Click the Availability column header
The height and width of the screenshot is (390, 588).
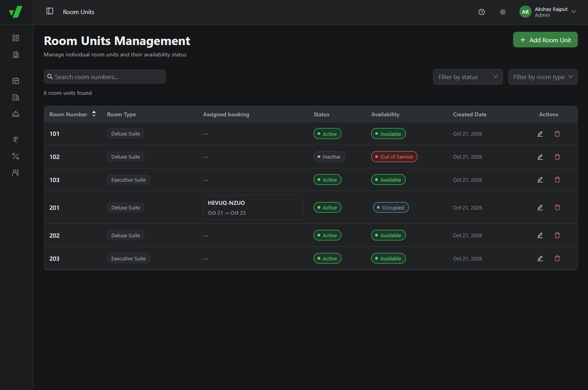point(385,114)
